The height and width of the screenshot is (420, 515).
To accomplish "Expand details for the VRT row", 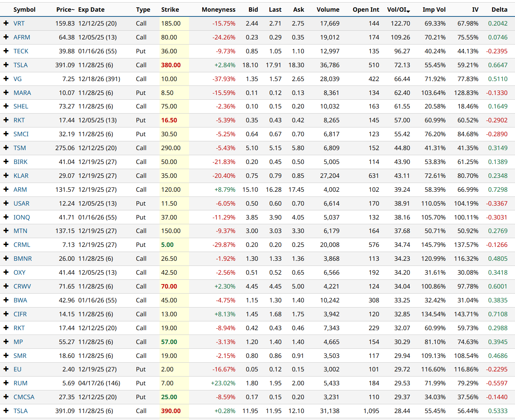I will [6, 23].
